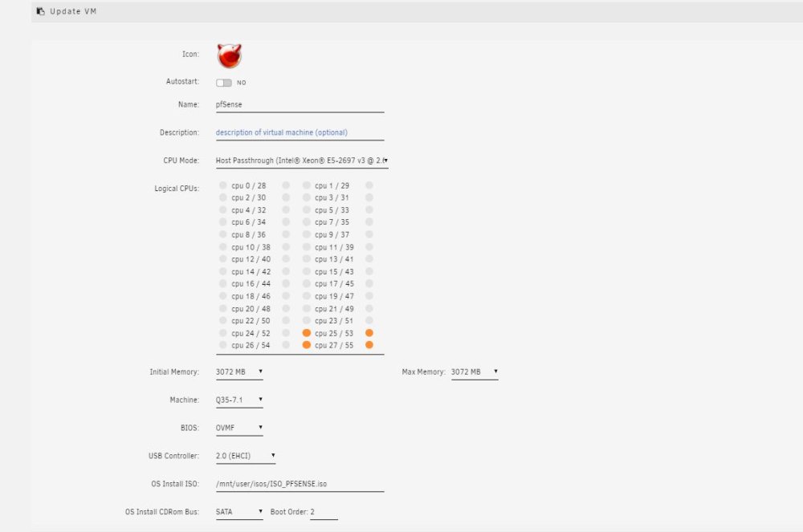Enable the cpu 29 checkbox

pyautogui.click(x=369, y=185)
